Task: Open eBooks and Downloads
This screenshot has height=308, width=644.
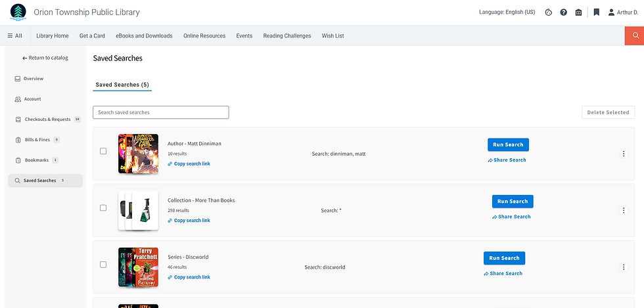Action: click(144, 35)
